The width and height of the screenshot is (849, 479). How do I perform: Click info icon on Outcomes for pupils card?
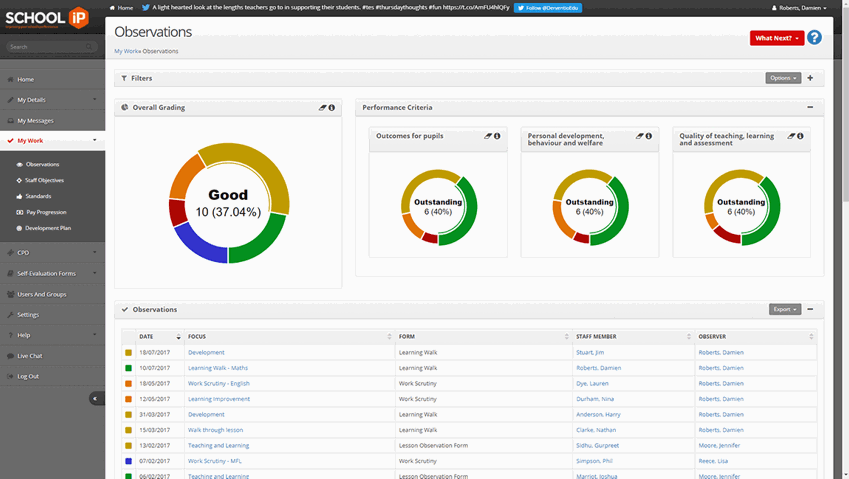[497, 136]
